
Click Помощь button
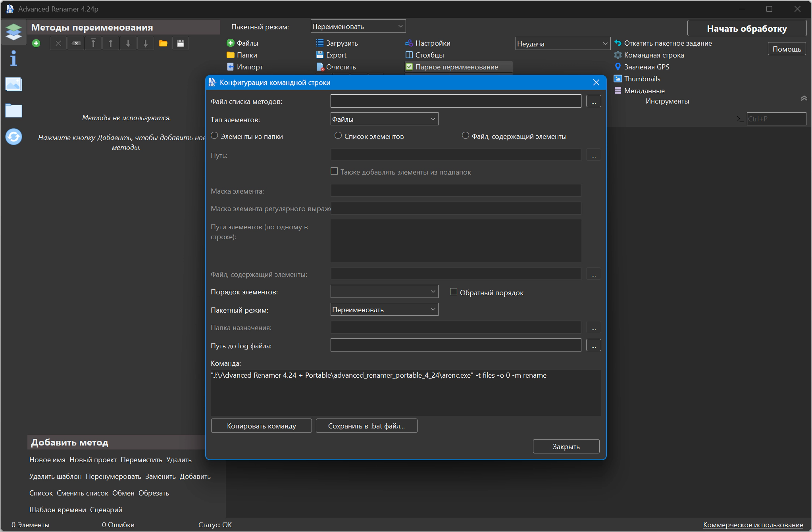tap(787, 49)
